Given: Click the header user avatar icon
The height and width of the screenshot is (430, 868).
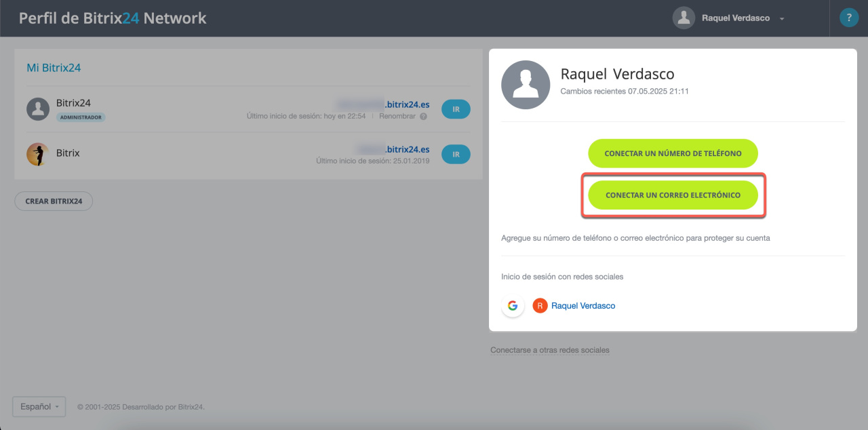Looking at the screenshot, I should pyautogui.click(x=684, y=18).
